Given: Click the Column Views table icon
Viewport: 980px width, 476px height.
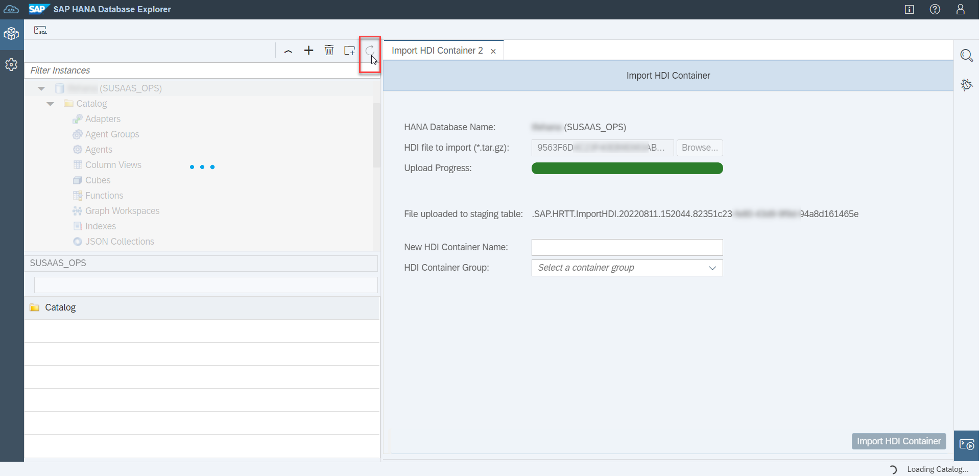Looking at the screenshot, I should coord(78,165).
